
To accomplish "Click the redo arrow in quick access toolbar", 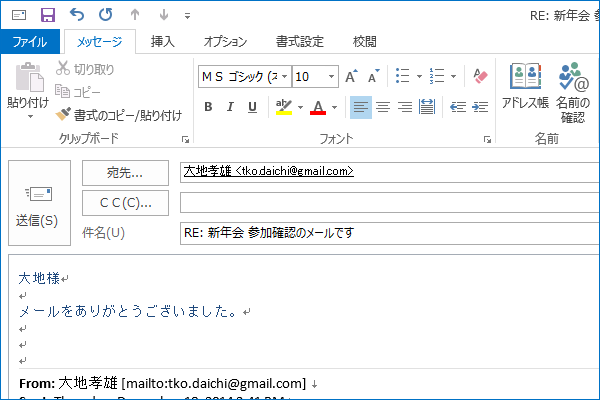I will (106, 15).
